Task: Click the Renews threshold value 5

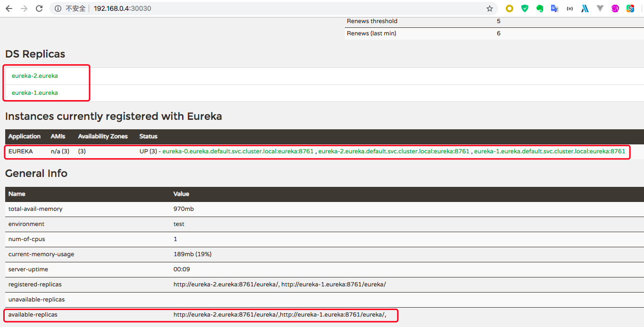Action: click(499, 21)
